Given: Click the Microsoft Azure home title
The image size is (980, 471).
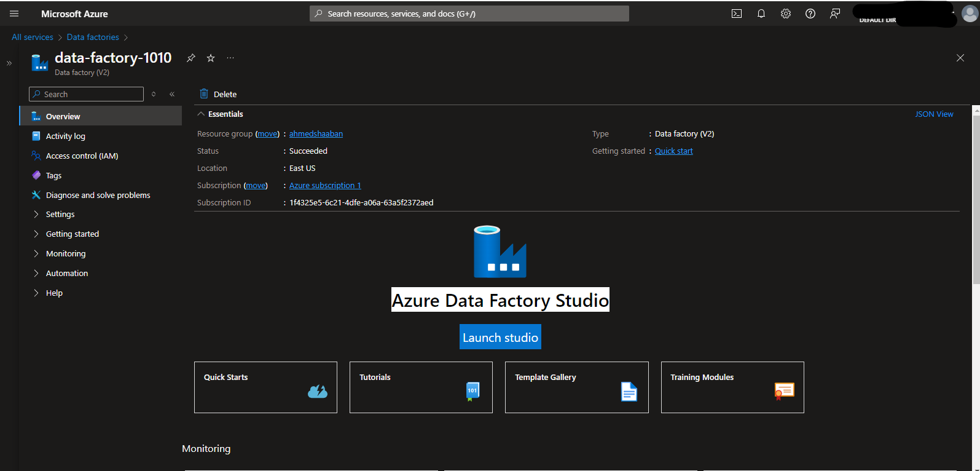Looking at the screenshot, I should 74,14.
